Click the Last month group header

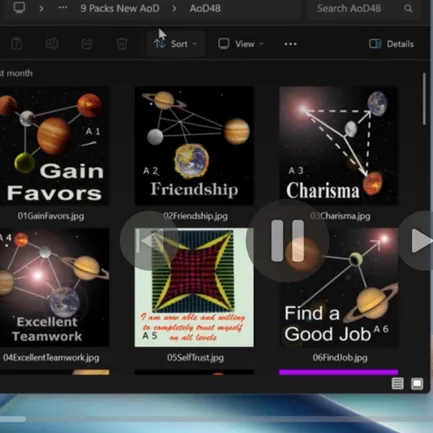pyautogui.click(x=16, y=73)
